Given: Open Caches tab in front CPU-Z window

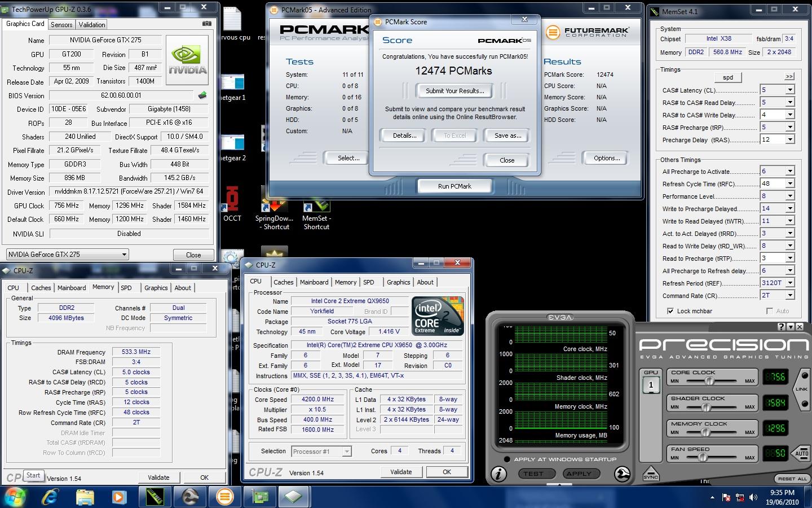Looking at the screenshot, I should pyautogui.click(x=284, y=282).
